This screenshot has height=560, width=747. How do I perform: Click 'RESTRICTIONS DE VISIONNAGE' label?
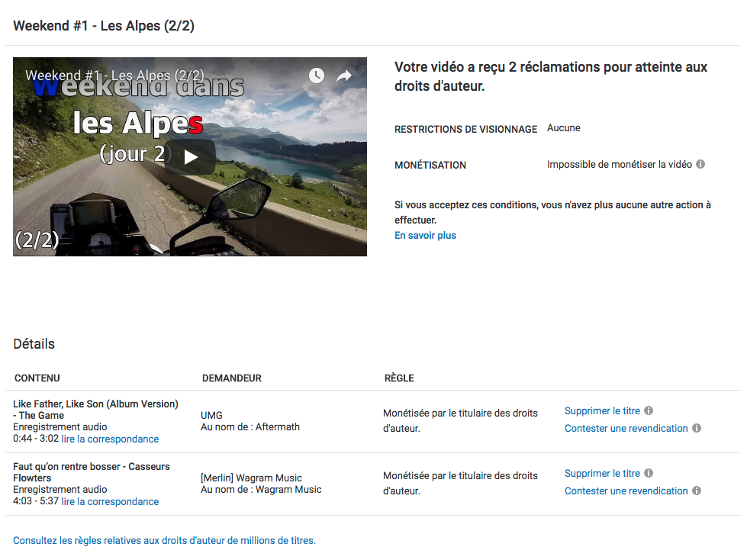click(x=465, y=129)
